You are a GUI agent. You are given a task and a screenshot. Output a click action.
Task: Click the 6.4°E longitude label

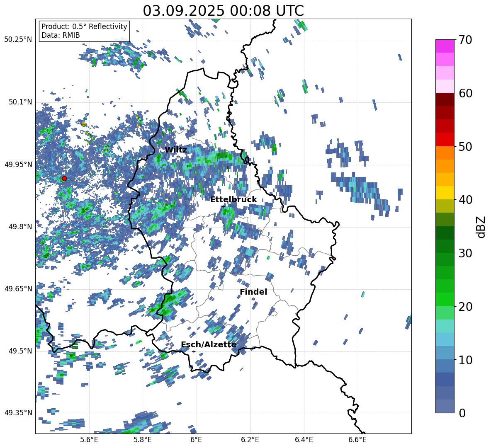(x=304, y=440)
